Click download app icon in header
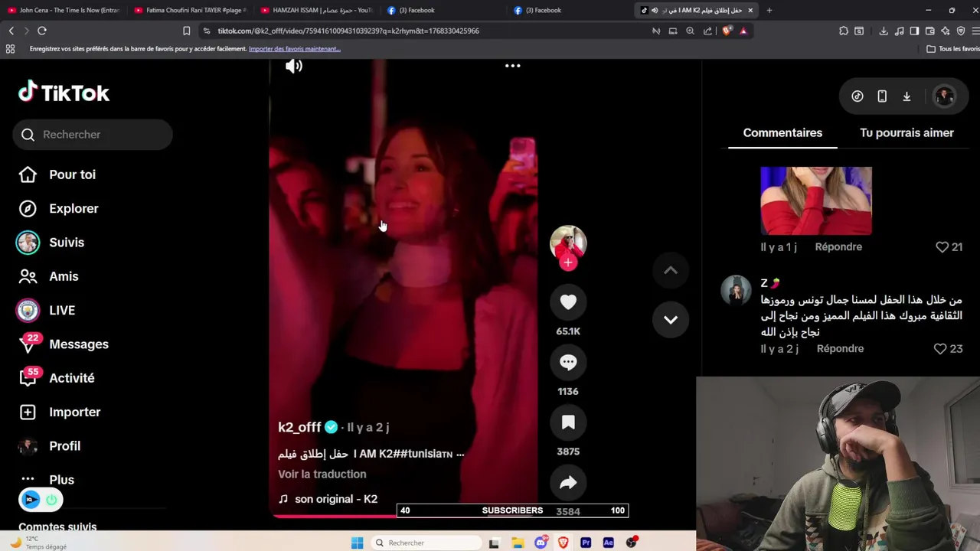Image resolution: width=980 pixels, height=551 pixels. [906, 96]
